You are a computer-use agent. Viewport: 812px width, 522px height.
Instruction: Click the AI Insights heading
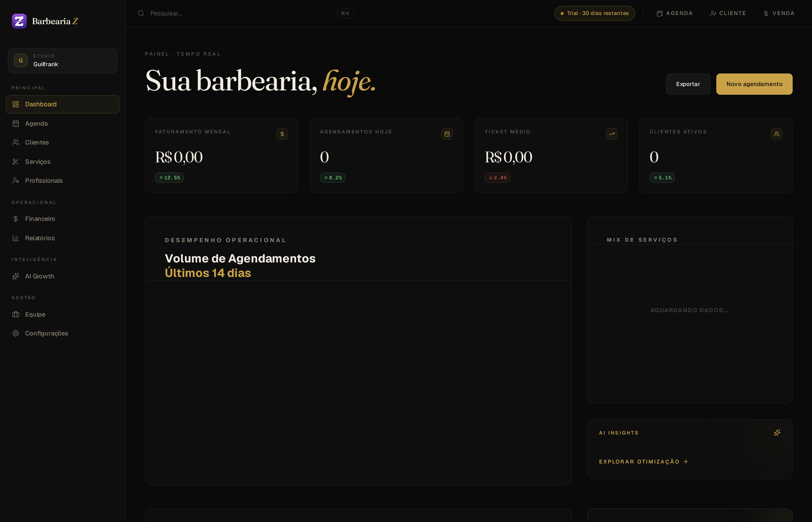[618, 433]
